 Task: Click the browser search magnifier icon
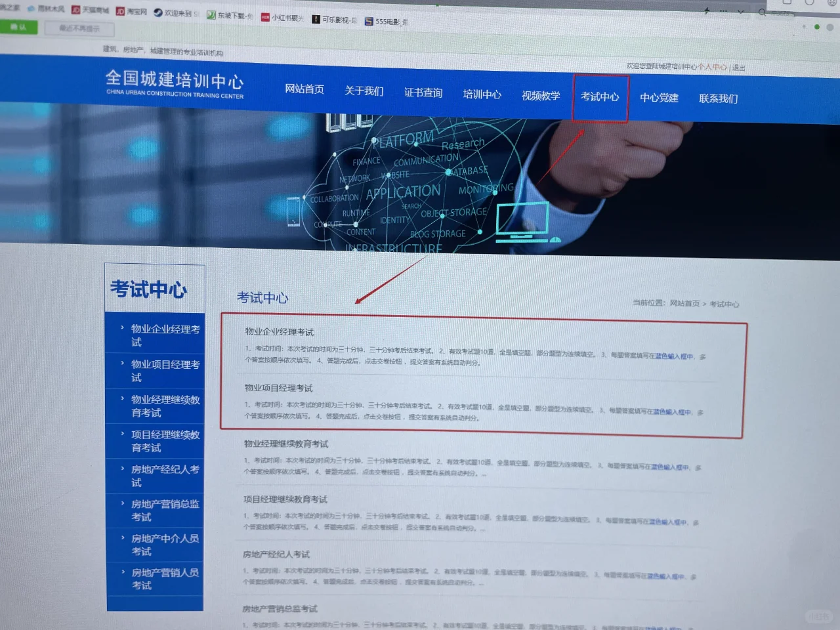[x=762, y=12]
